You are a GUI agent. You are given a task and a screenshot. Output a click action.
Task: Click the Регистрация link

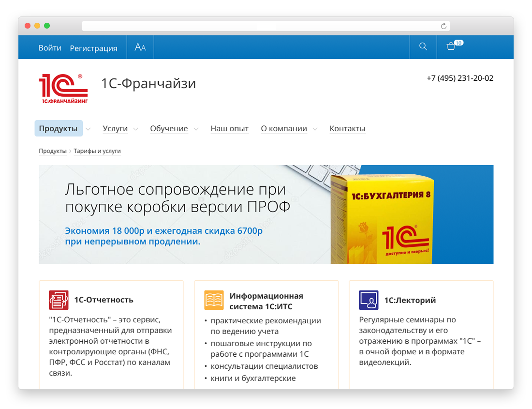click(x=93, y=48)
